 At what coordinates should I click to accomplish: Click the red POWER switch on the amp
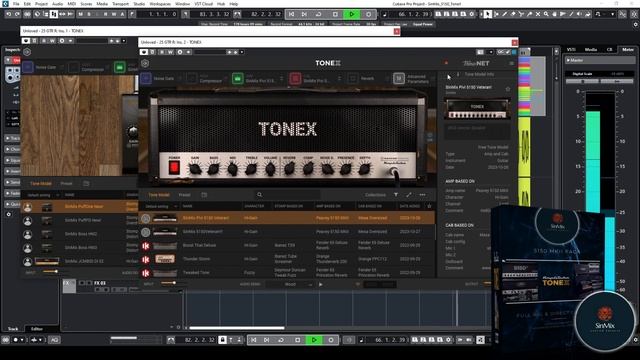click(x=174, y=167)
